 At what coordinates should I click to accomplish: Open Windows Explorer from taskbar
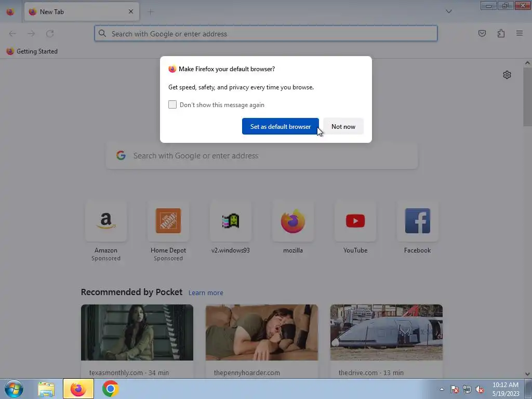tap(46, 389)
